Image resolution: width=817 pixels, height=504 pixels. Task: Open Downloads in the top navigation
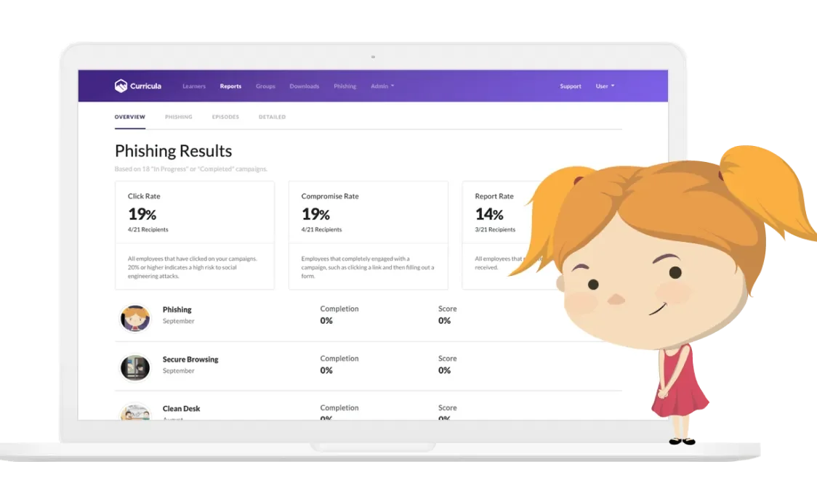click(x=305, y=86)
